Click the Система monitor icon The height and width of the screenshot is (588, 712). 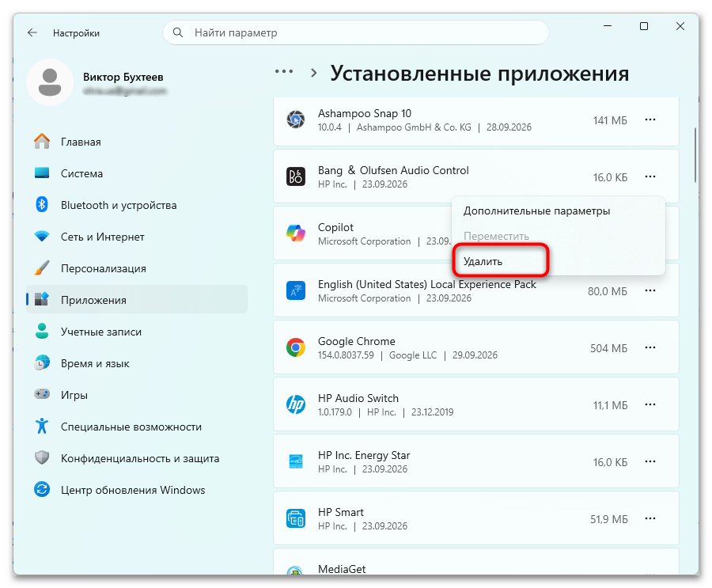pyautogui.click(x=42, y=173)
